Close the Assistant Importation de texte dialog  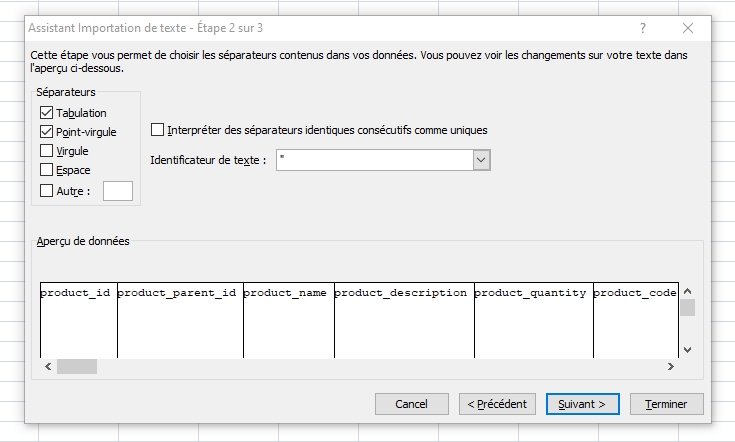(x=688, y=28)
